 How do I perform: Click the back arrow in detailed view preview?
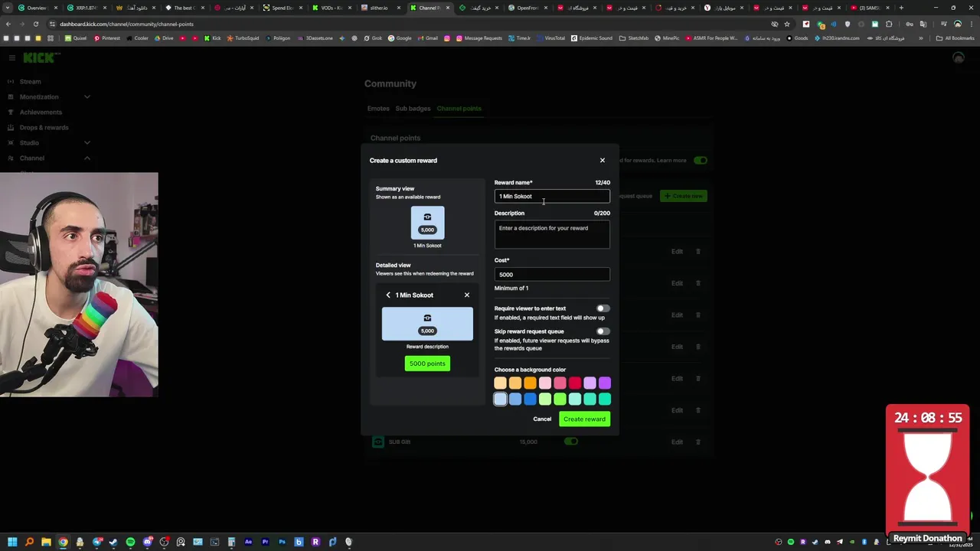[x=388, y=295]
